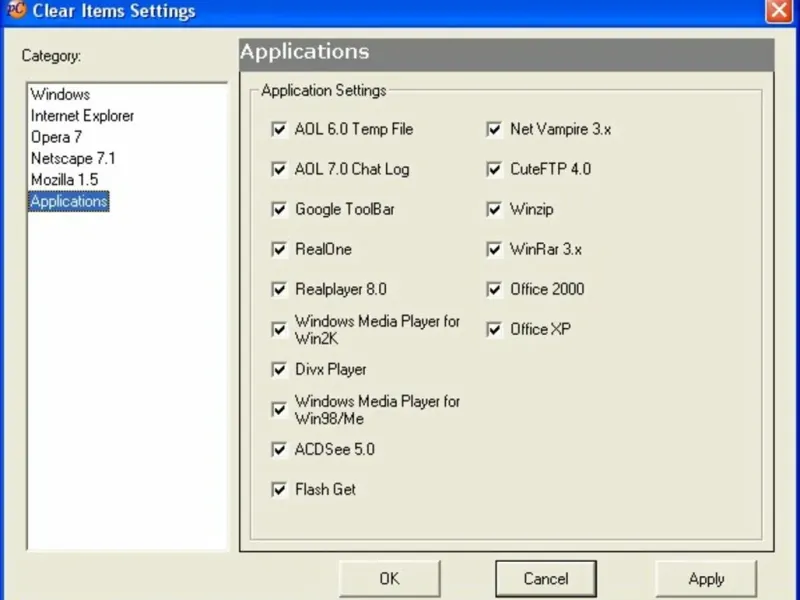Disable the ACDSee 5.0 checkbox
The height and width of the screenshot is (600, 800).
(x=279, y=449)
